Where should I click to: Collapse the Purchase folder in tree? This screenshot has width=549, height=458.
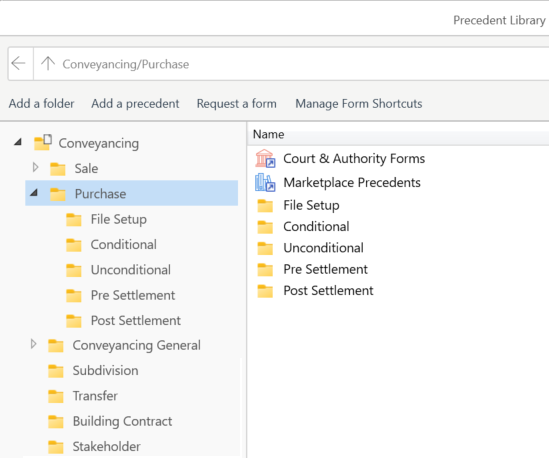click(34, 193)
